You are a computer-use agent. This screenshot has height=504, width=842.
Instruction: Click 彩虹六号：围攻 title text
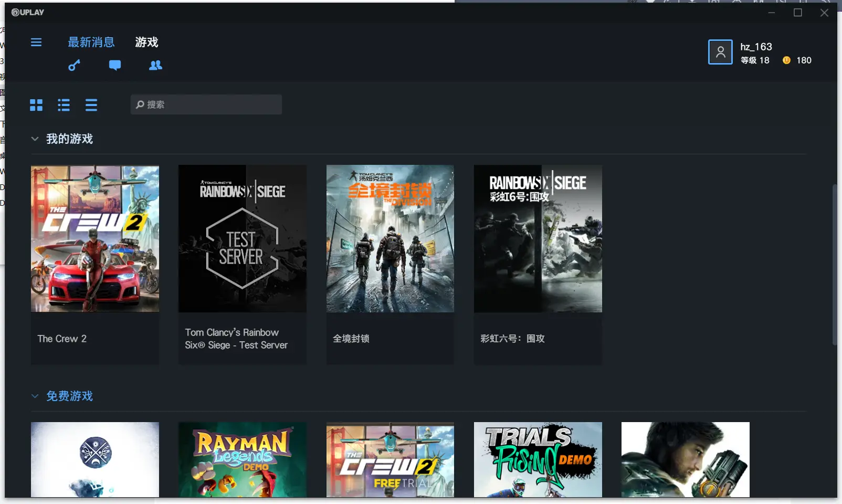pos(512,339)
